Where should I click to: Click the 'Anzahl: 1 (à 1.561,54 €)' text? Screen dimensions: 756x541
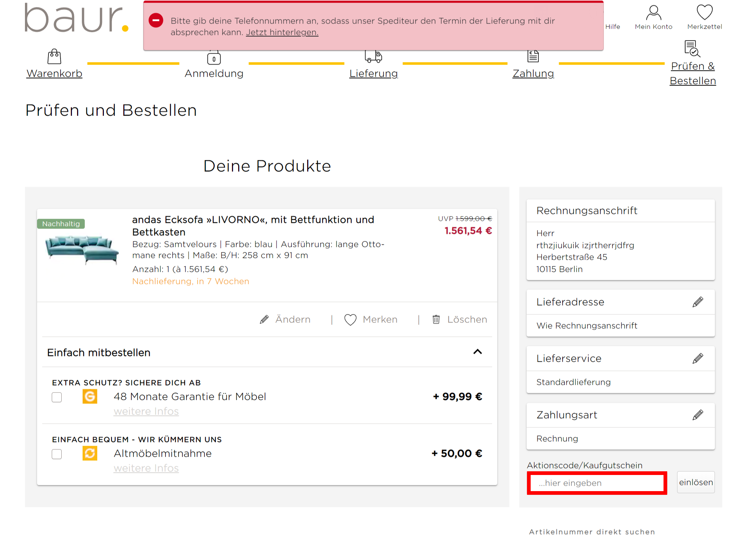click(x=180, y=269)
